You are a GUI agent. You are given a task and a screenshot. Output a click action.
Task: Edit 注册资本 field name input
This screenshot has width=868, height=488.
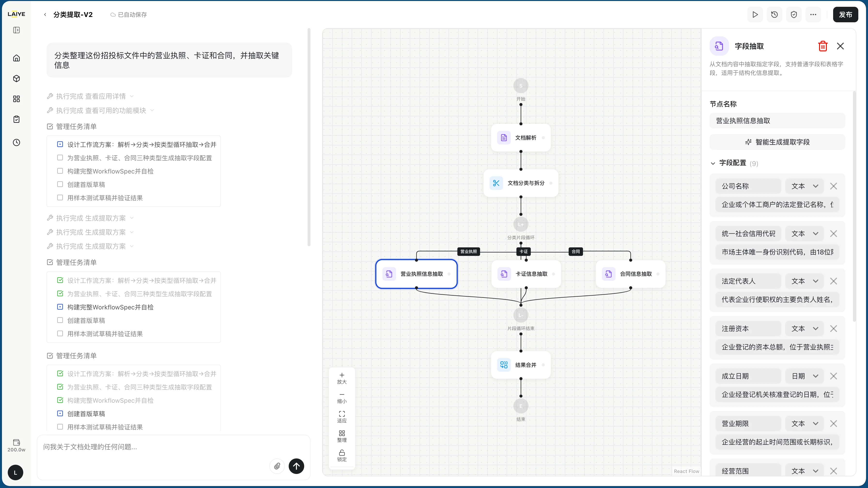(x=748, y=329)
